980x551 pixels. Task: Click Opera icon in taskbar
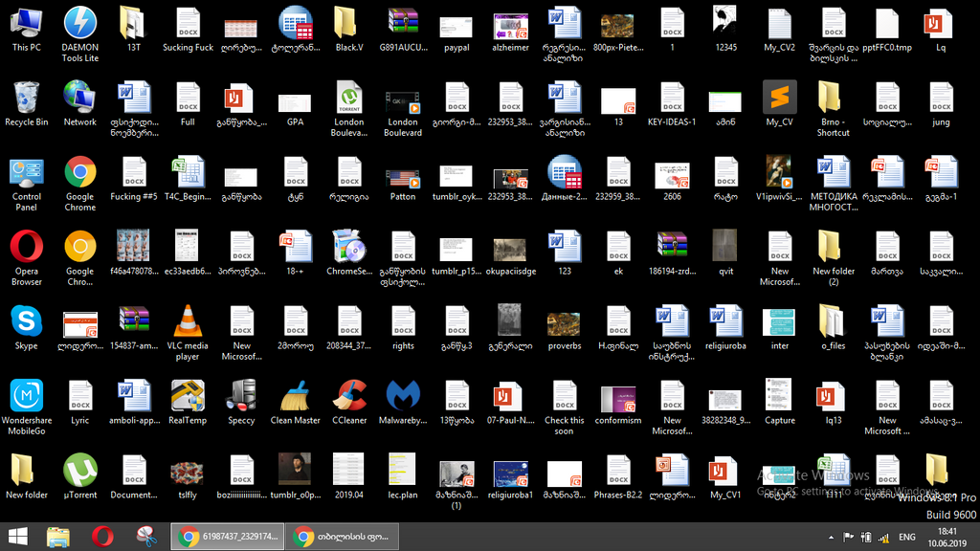pyautogui.click(x=102, y=537)
